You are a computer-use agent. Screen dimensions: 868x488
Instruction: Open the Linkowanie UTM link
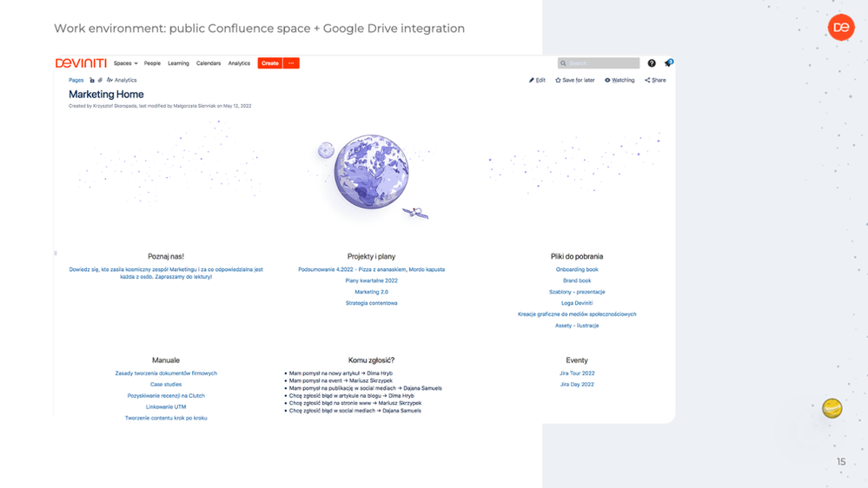pos(166,407)
